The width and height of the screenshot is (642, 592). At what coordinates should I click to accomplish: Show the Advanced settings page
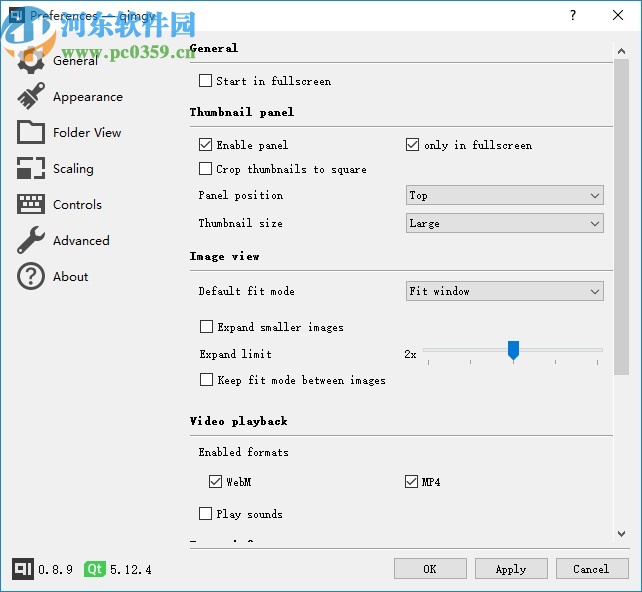coord(81,240)
